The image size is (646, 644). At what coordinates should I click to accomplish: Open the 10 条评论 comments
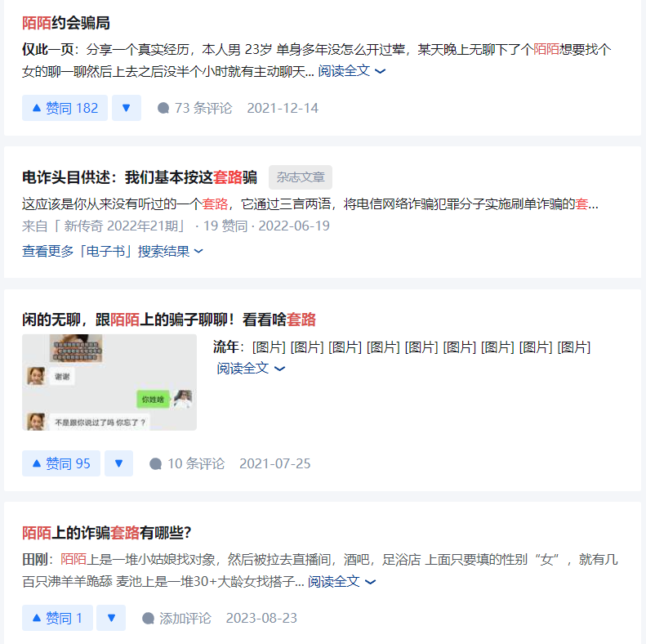click(x=187, y=463)
